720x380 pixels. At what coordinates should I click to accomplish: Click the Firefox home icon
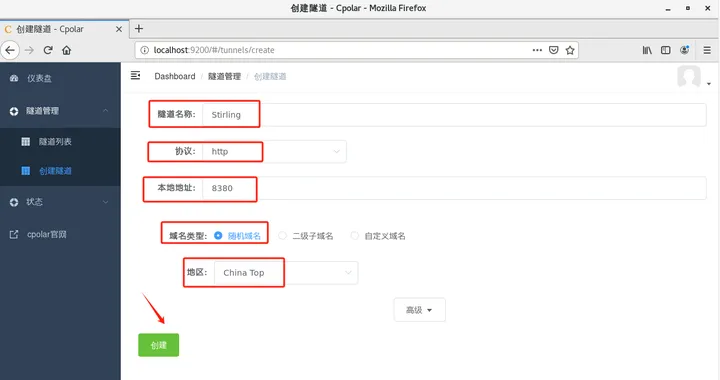(67, 50)
